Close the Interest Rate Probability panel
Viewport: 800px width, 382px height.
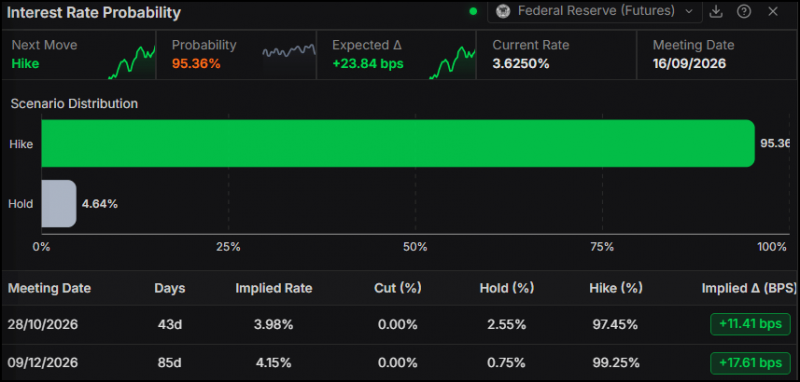(x=772, y=11)
